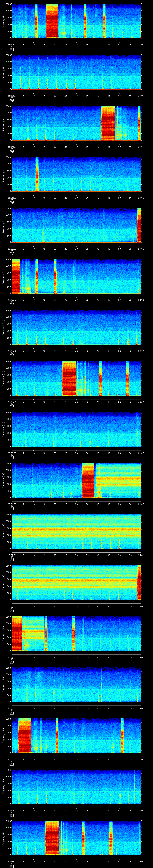Image resolution: width=153 pixels, height=868 pixels.
Task: Click the 27:00 end label of the 23:26:00 panel
Action: [x=141, y=249]
